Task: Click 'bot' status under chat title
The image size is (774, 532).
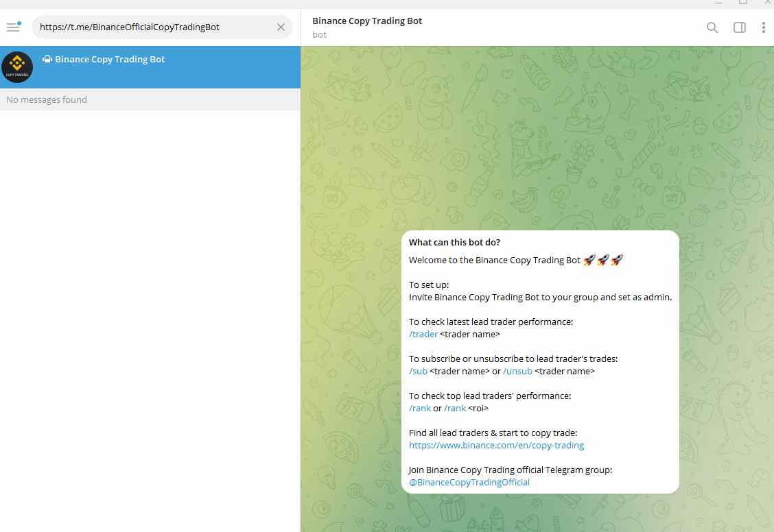Action: point(319,34)
